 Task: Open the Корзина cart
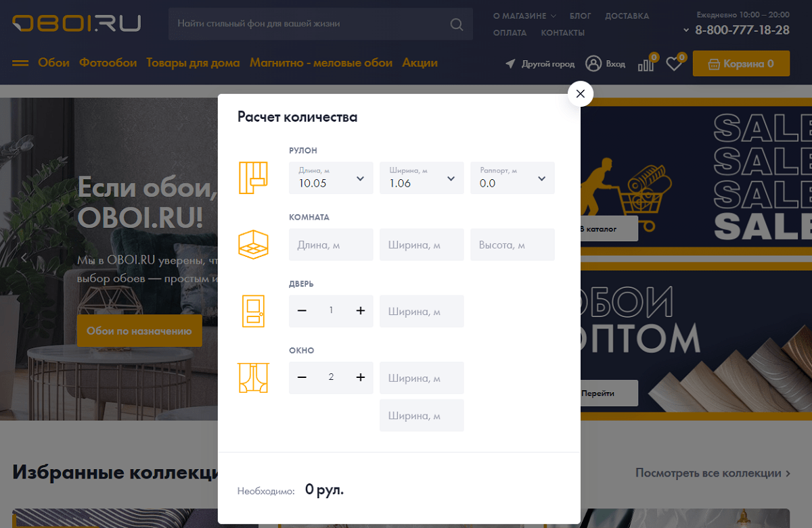point(741,63)
